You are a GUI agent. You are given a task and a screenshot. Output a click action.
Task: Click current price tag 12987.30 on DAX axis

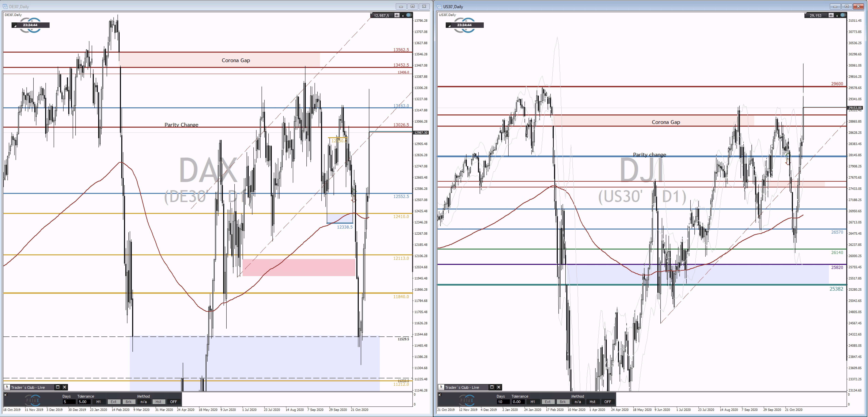coord(421,133)
